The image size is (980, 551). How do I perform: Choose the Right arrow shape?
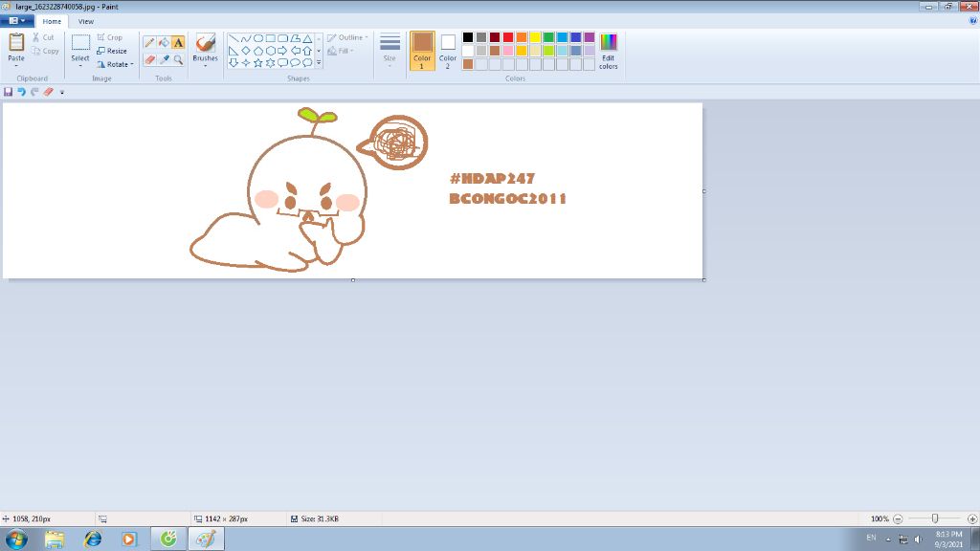282,51
